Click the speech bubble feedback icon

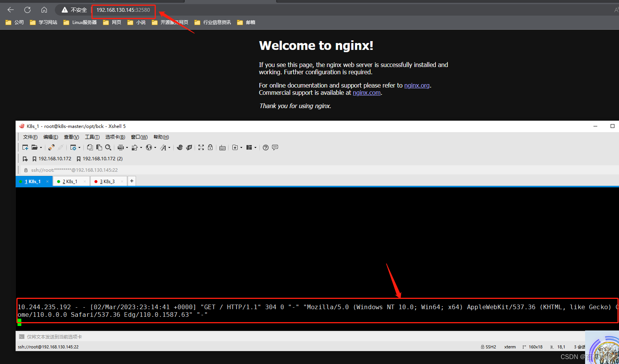click(x=275, y=147)
